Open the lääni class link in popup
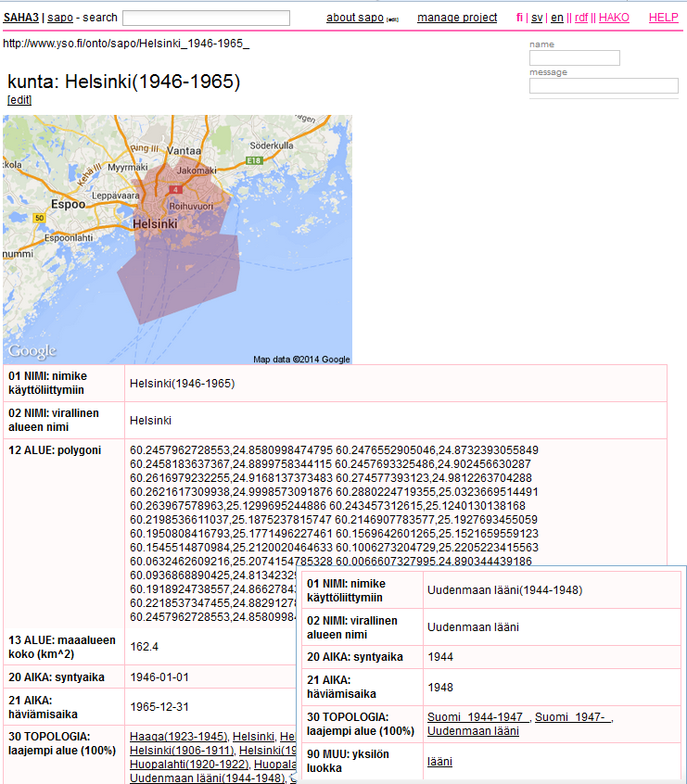Screen dimensions: 687x784 pyautogui.click(x=439, y=762)
